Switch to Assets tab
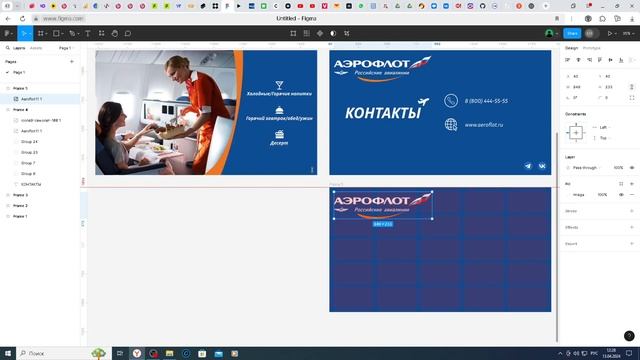 click(x=36, y=48)
